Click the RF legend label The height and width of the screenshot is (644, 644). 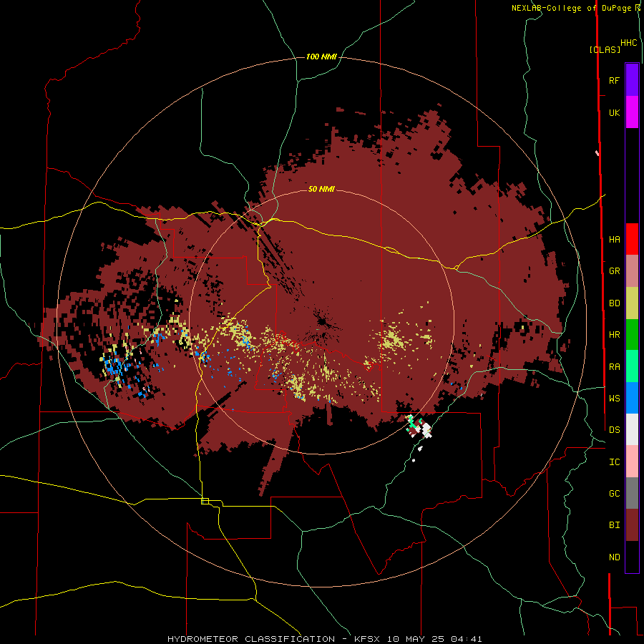pyautogui.click(x=614, y=80)
